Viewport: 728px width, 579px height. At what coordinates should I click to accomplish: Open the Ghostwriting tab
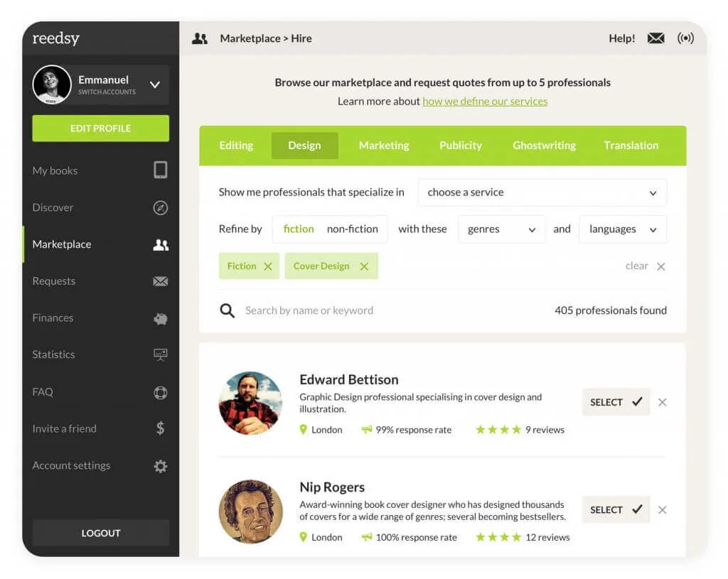544,146
